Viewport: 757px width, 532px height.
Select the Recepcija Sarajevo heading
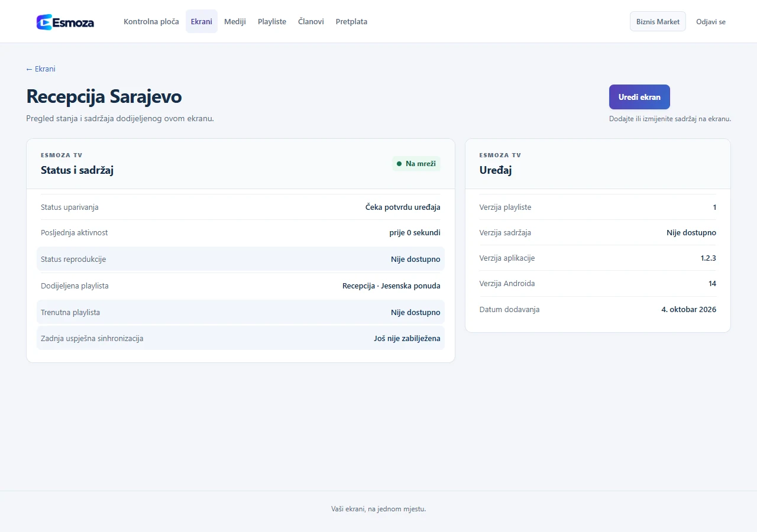104,96
